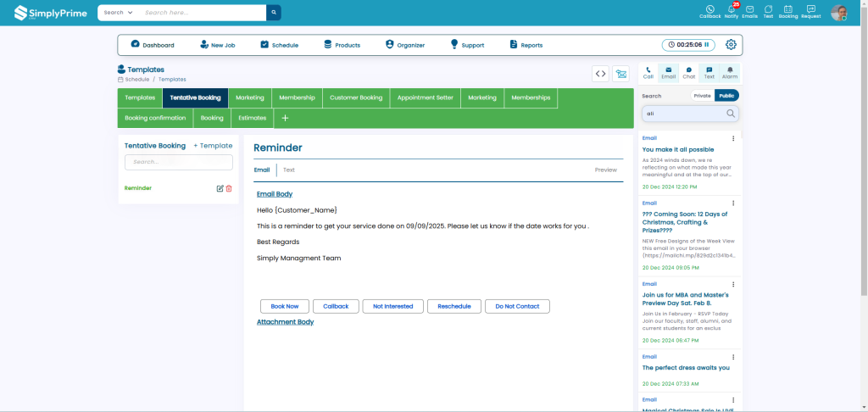
Task: Open the user profile avatar
Action: [x=838, y=13]
